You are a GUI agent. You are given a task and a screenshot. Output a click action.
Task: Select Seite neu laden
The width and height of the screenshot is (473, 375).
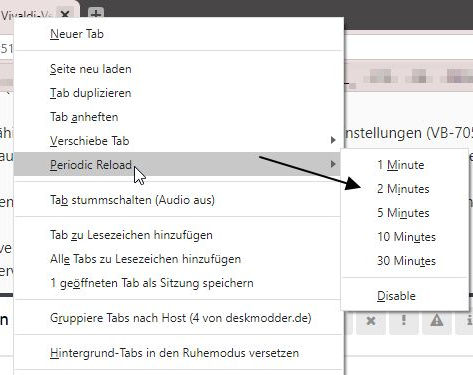[x=179, y=69]
